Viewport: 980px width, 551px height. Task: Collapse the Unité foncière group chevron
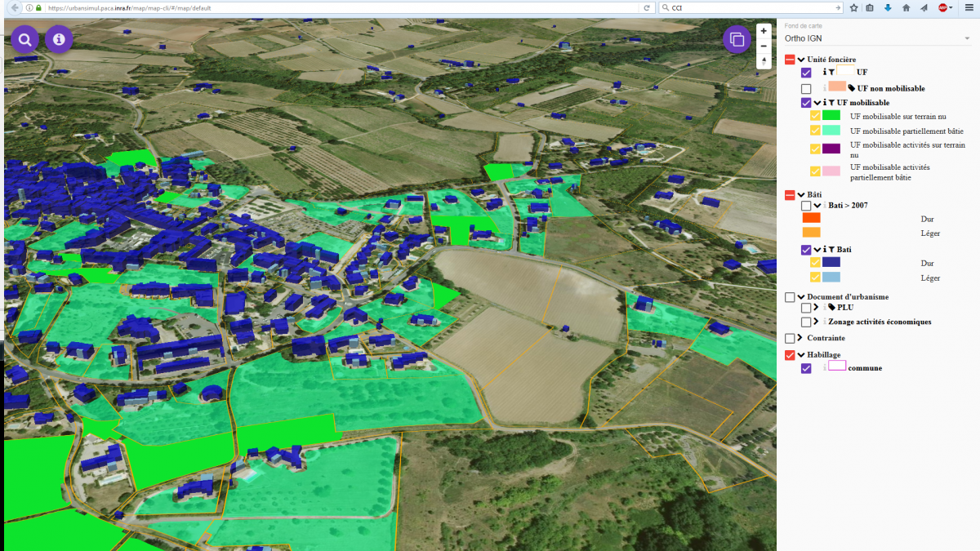[801, 60]
